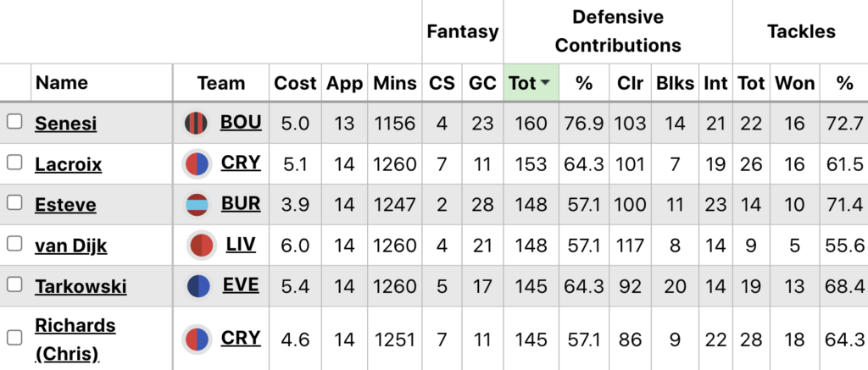Sort the table by Cost column
868x370 pixels.
coord(295,83)
